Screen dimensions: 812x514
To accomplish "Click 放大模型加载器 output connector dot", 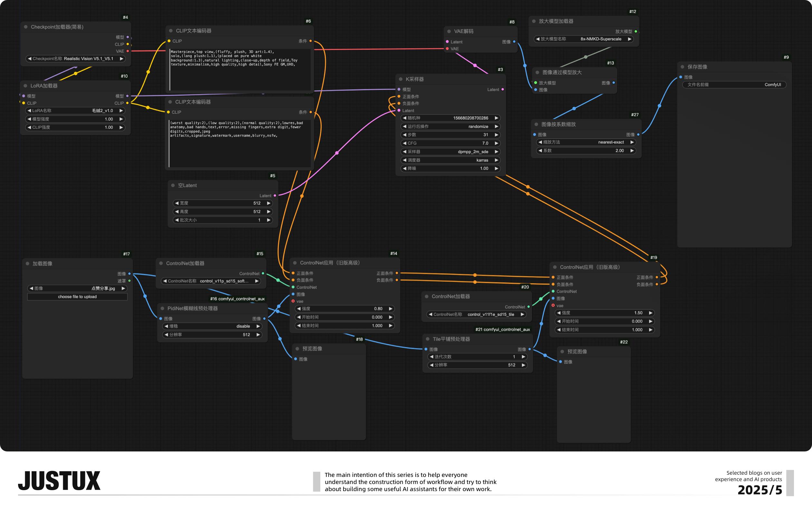I will [636, 31].
